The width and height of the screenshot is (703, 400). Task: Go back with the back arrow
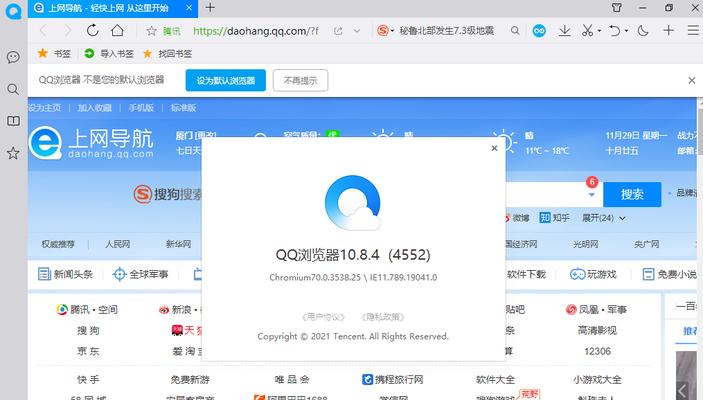click(43, 30)
